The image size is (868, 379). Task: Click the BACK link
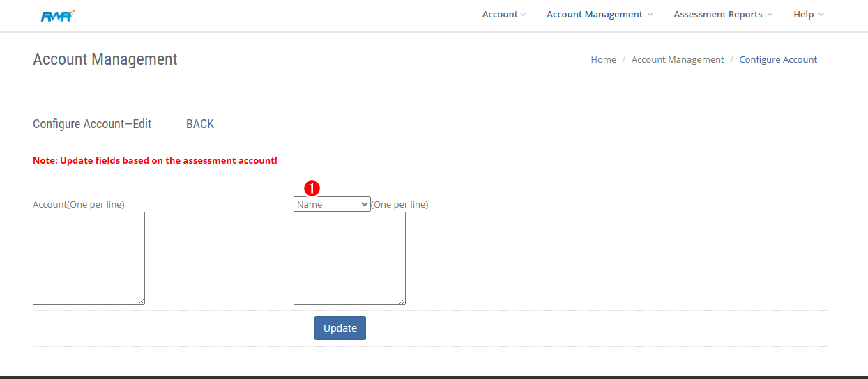[x=199, y=124]
